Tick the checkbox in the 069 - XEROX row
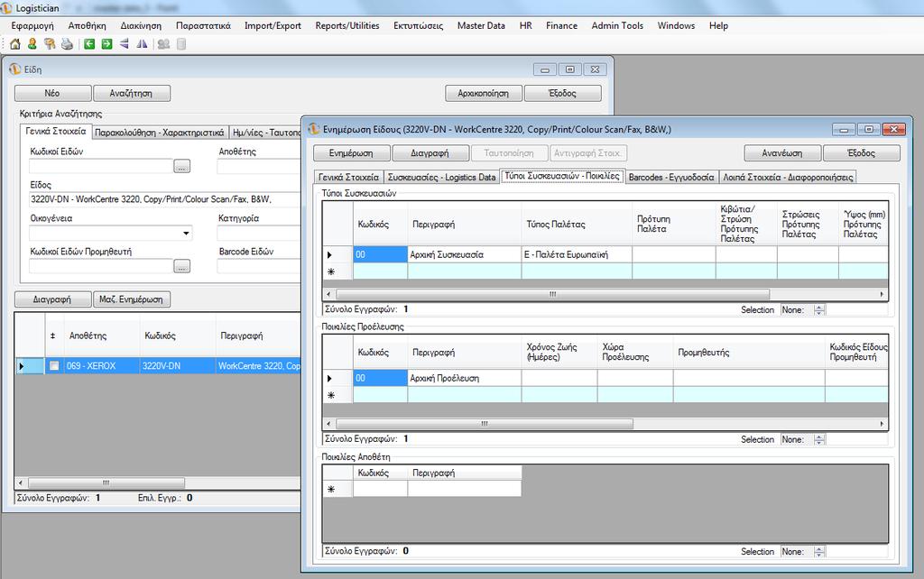The width and height of the screenshot is (924, 579). (54, 366)
